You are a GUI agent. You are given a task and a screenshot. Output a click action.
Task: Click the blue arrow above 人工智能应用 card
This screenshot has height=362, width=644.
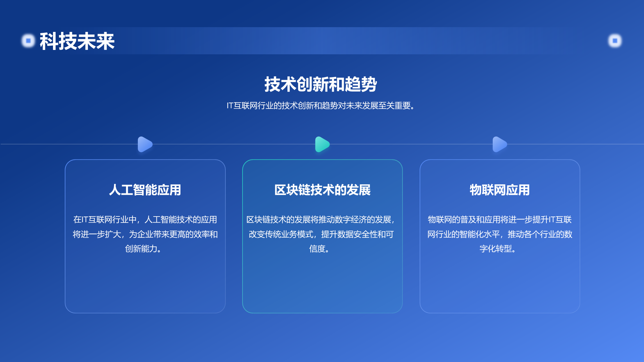point(145,144)
